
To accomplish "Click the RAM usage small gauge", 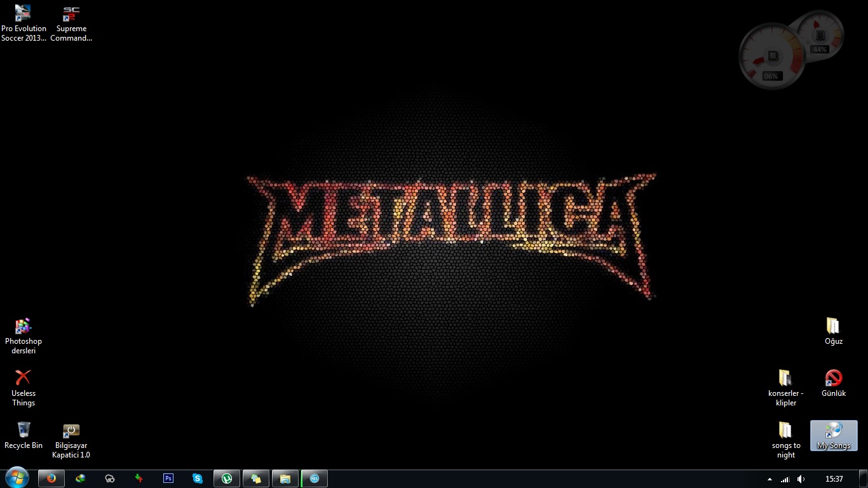I will point(820,35).
